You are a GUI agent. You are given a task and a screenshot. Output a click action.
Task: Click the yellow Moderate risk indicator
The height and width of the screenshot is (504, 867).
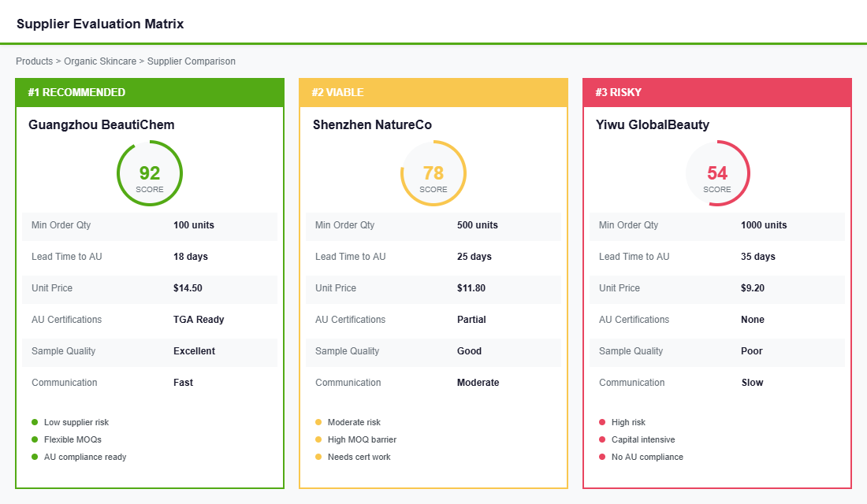click(x=317, y=422)
